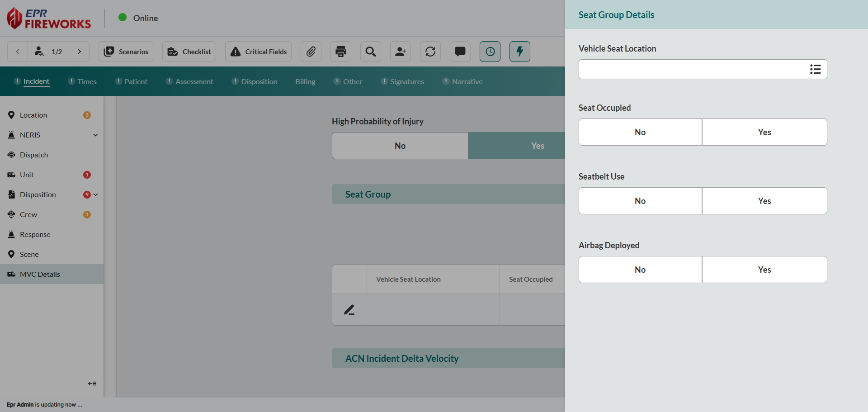Open the search magnifier tool
This screenshot has width=868, height=412.
pos(371,52)
